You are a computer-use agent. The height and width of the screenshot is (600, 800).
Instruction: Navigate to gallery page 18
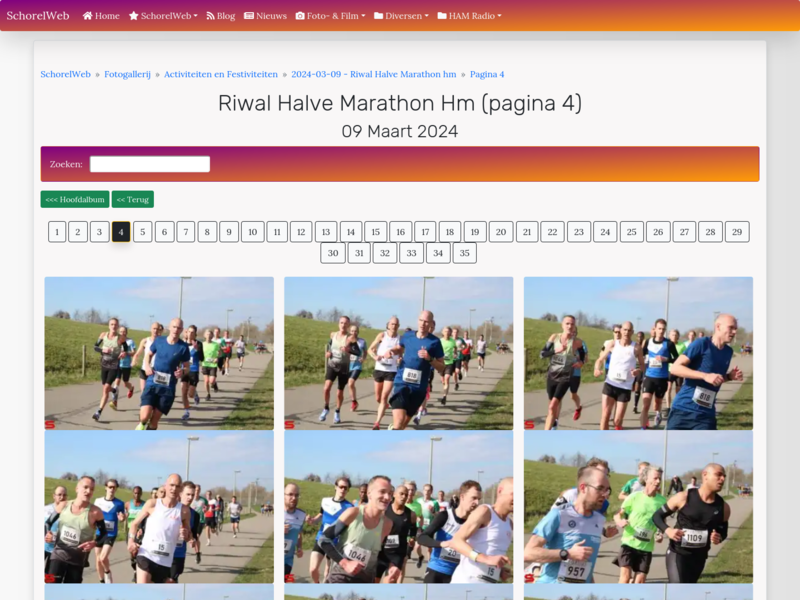pos(450,232)
